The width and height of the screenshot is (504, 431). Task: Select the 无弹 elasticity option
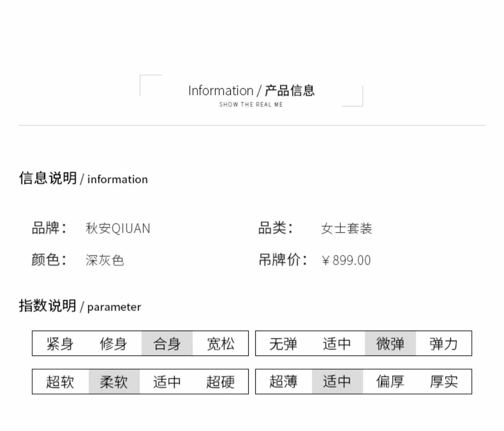[x=283, y=344]
